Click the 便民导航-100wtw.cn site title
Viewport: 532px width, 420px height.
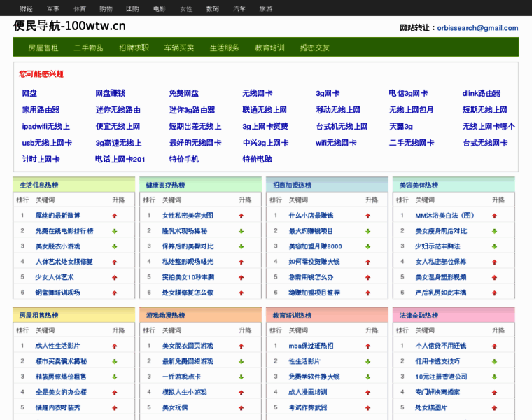click(70, 26)
